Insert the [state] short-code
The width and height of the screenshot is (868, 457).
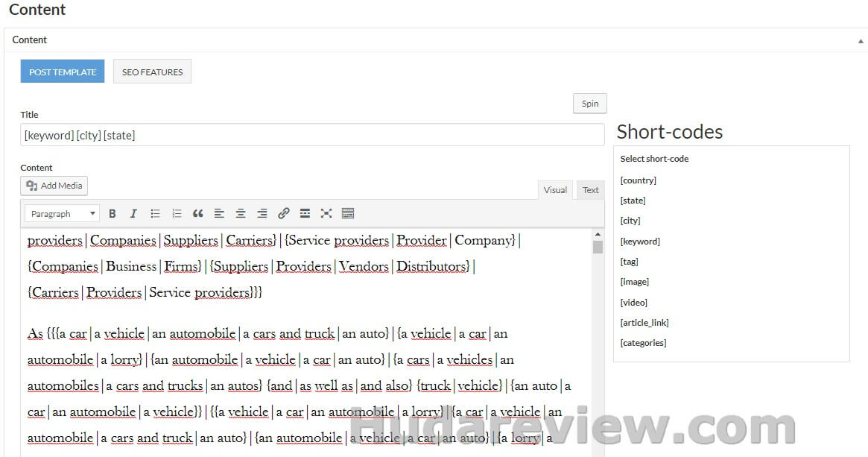(633, 201)
